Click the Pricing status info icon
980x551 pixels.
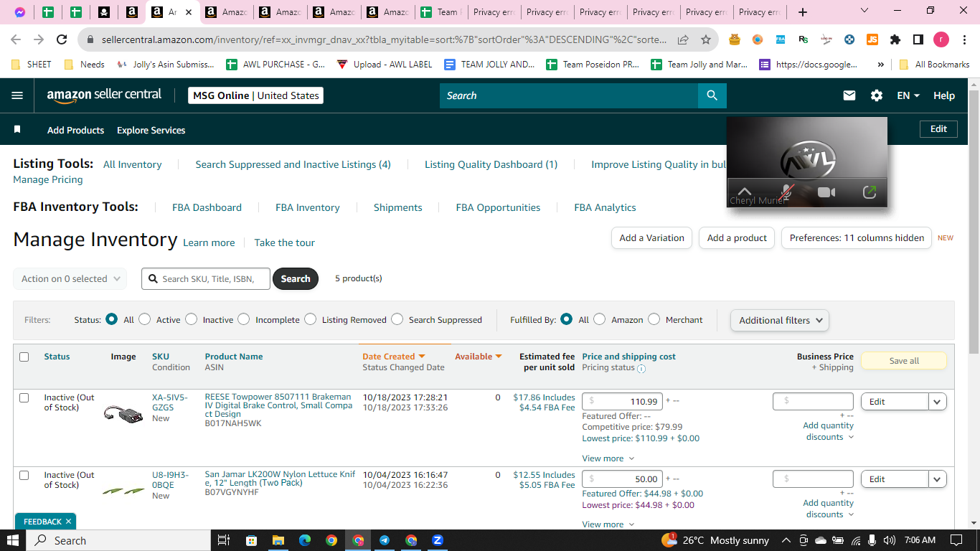coord(641,368)
